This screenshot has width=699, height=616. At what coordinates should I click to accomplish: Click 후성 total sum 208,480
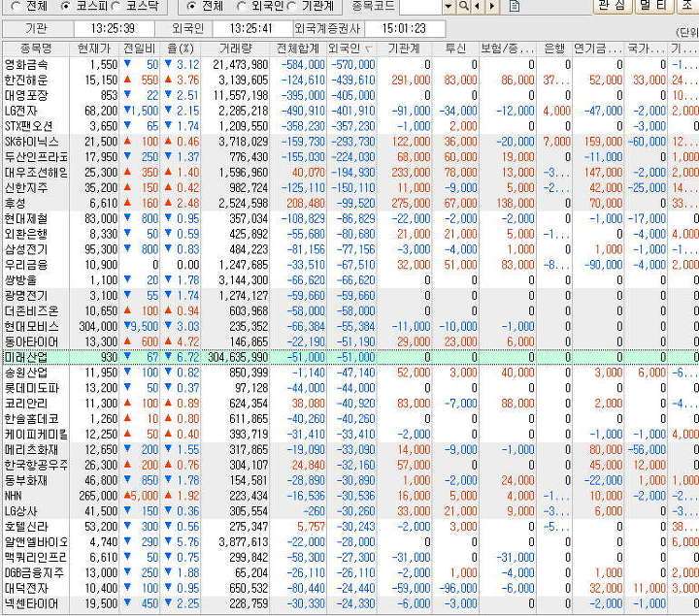[x=306, y=204]
